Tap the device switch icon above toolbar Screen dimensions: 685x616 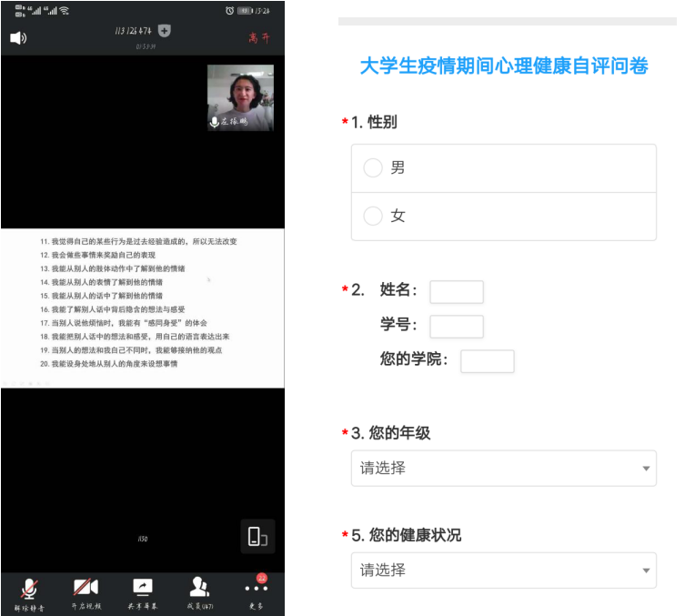[257, 537]
